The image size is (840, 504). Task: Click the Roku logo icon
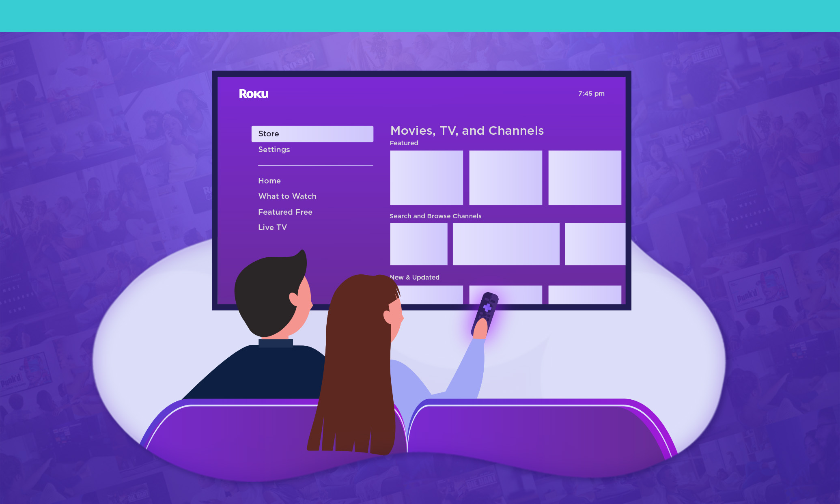coord(252,93)
